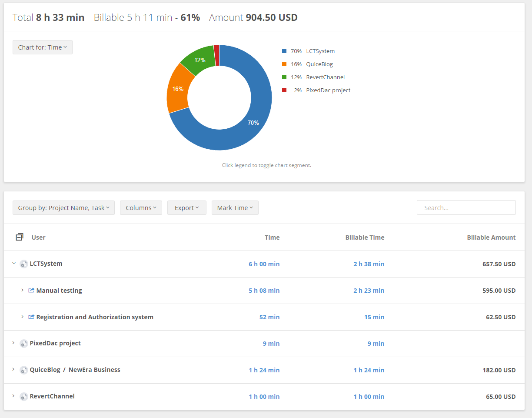Open LCTSystem time '6 h 00 min'

pos(264,264)
